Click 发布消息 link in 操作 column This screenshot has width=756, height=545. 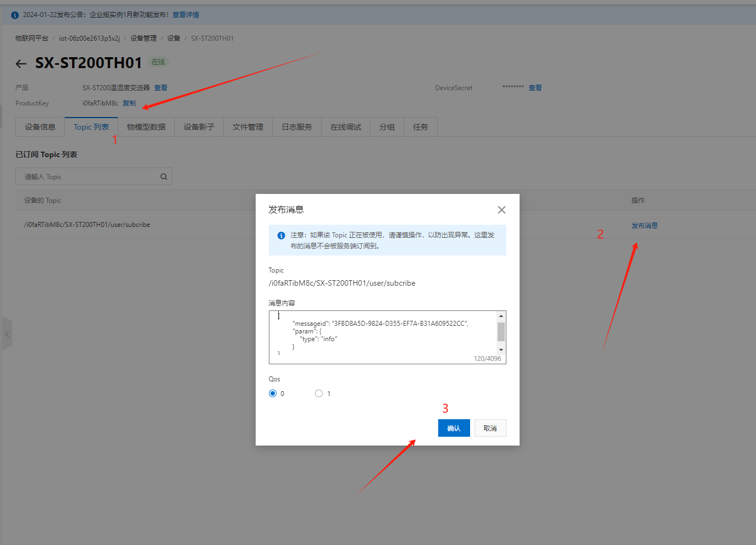[644, 226]
